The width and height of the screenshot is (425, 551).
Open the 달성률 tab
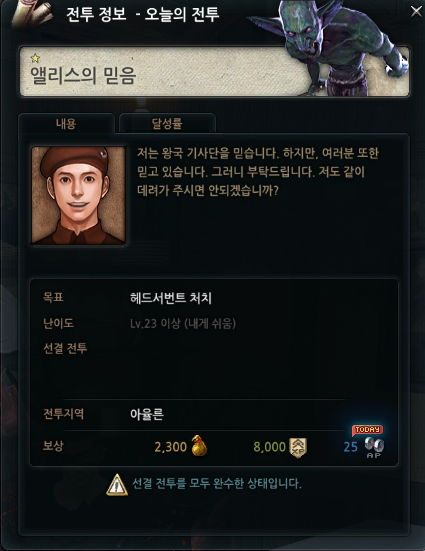pyautogui.click(x=167, y=123)
